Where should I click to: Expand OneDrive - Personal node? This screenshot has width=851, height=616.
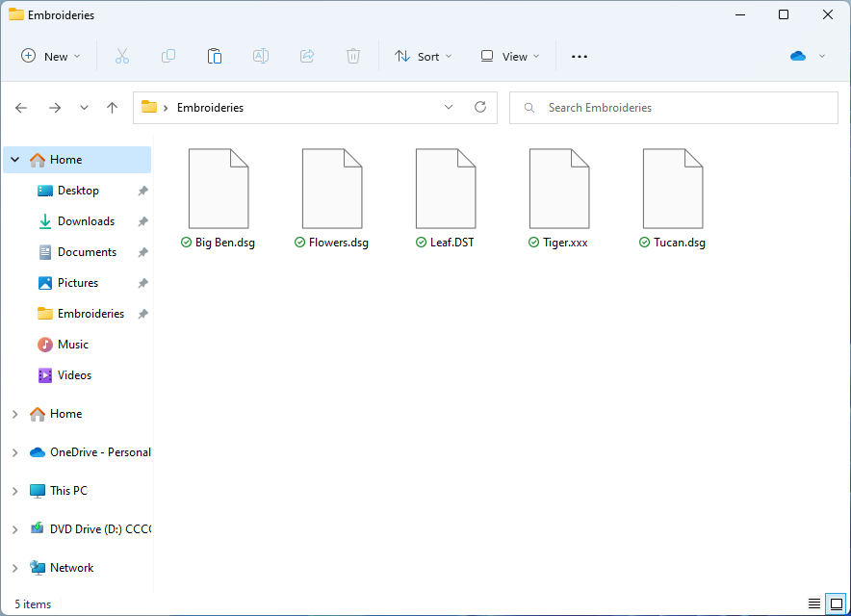click(15, 452)
